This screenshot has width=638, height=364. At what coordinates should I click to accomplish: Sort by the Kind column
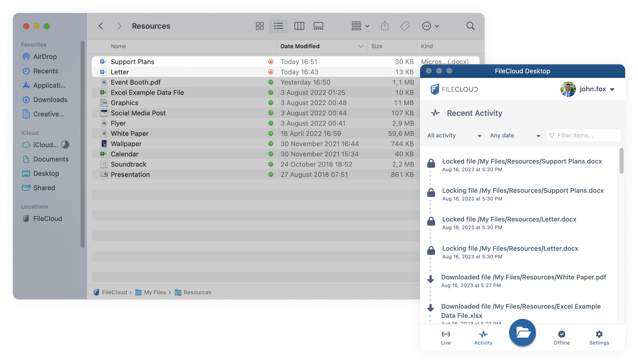pyautogui.click(x=427, y=46)
